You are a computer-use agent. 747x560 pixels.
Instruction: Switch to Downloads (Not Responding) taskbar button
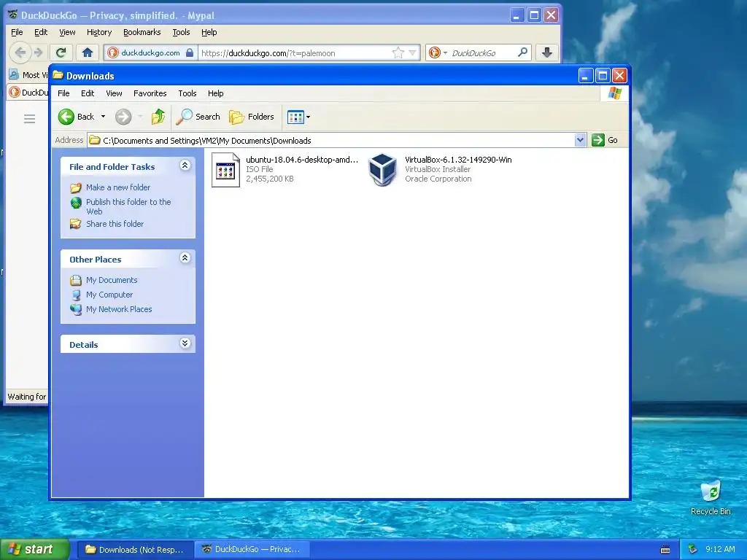coord(135,550)
